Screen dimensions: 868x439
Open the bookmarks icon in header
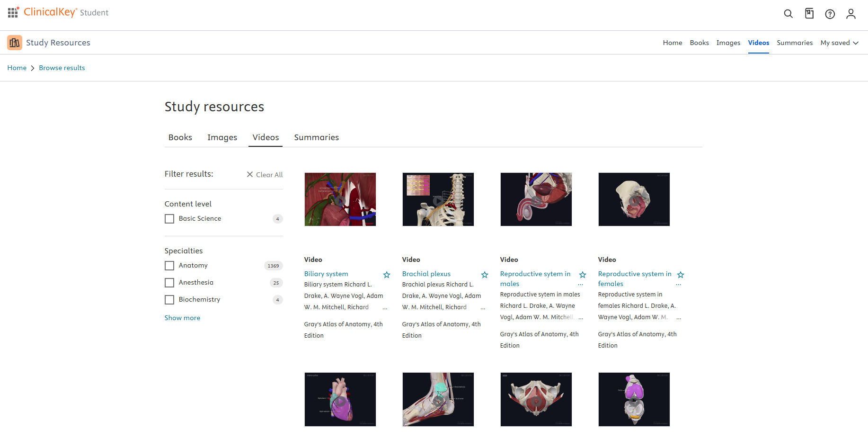(x=809, y=14)
